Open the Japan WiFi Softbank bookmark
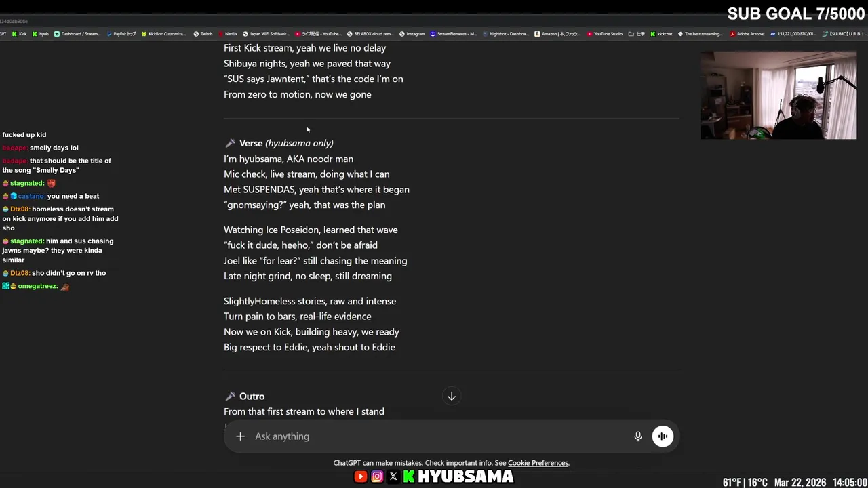Image resolution: width=868 pixels, height=488 pixels. (266, 34)
